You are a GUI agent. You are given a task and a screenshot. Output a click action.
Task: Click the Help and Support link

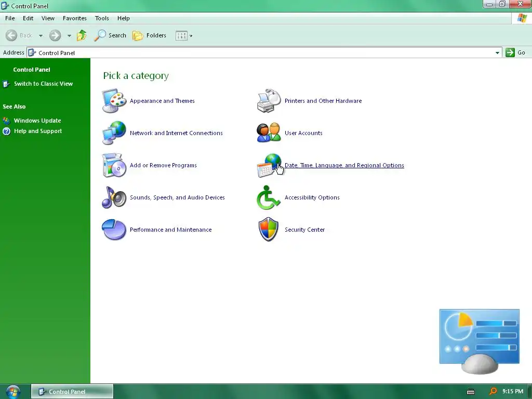pyautogui.click(x=37, y=131)
